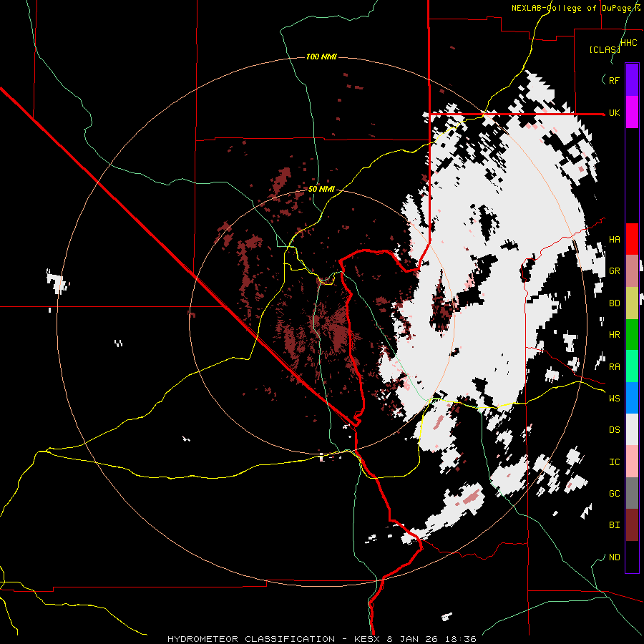
Task: Click the RA legend label
Action: pyautogui.click(x=614, y=367)
